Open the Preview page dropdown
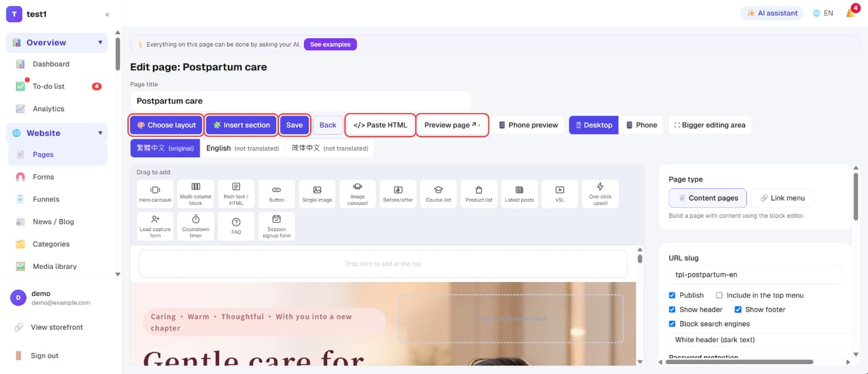Image resolution: width=868 pixels, height=374 pixels. pyautogui.click(x=452, y=125)
